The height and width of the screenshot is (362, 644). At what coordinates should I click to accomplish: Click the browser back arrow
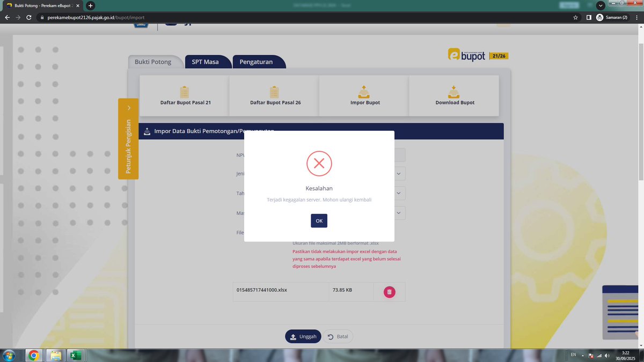click(7, 17)
